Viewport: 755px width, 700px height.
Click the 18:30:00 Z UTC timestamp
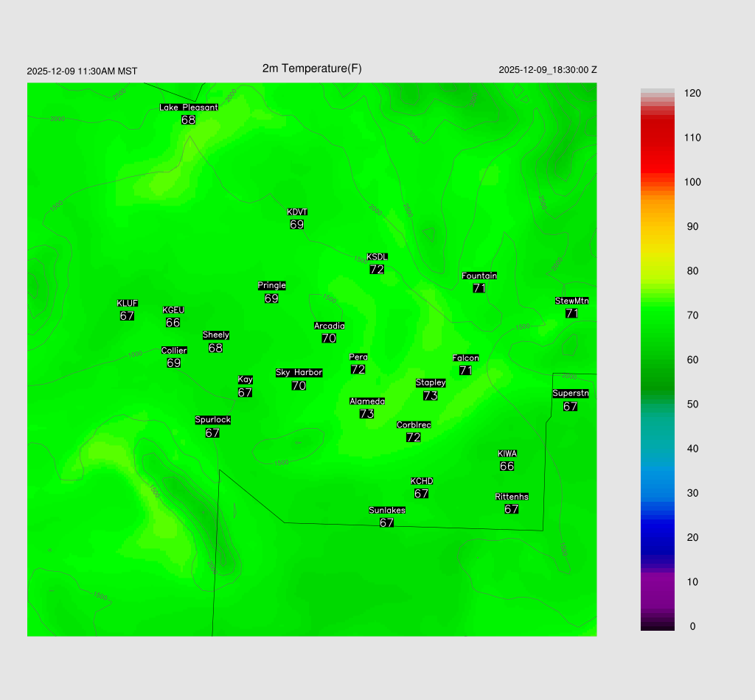coord(548,70)
